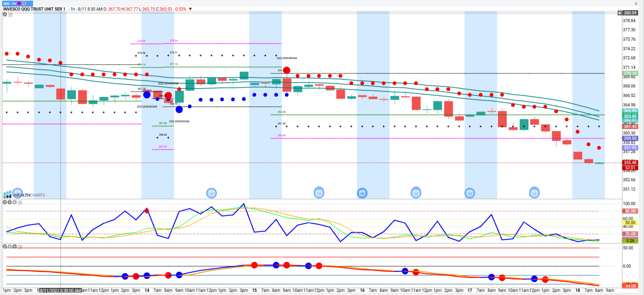Click the 357.93 price axis label
This screenshot has height=295, width=644.
coord(630,148)
